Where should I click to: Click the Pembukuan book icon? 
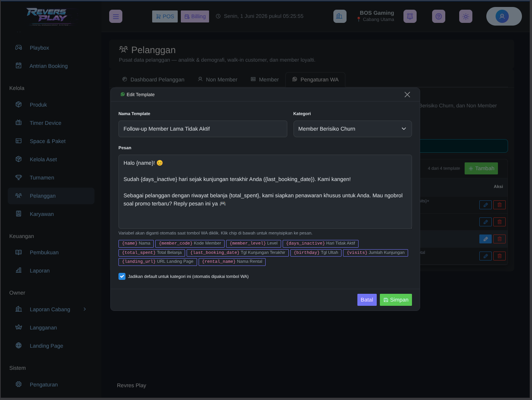pos(19,252)
